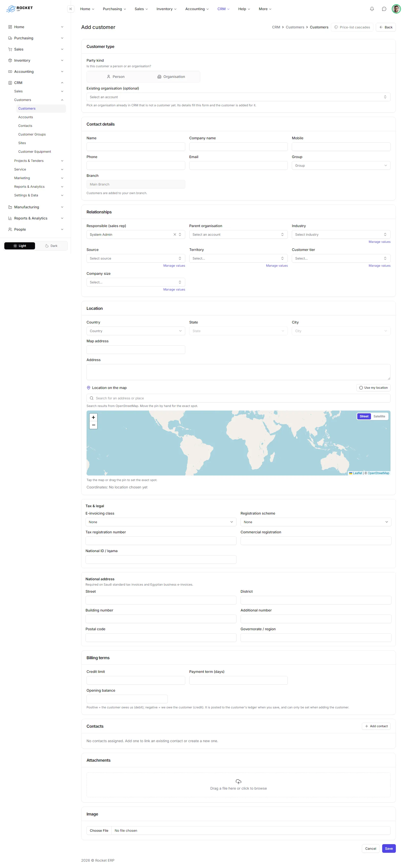Open the notifications bell
This screenshot has height=868, width=406.
pyautogui.click(x=372, y=9)
